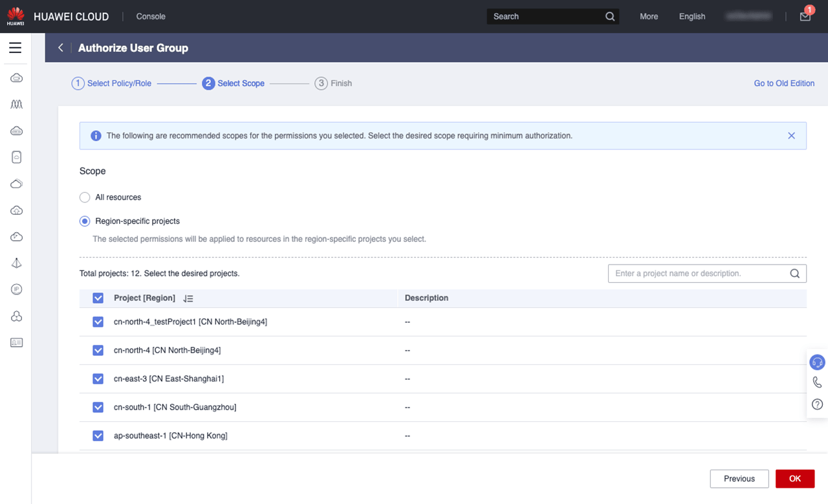Screen dimensions: 828x504
Task: Uncheck ap-southeast-1 Hong Kong checkbox
Action: click(x=98, y=435)
